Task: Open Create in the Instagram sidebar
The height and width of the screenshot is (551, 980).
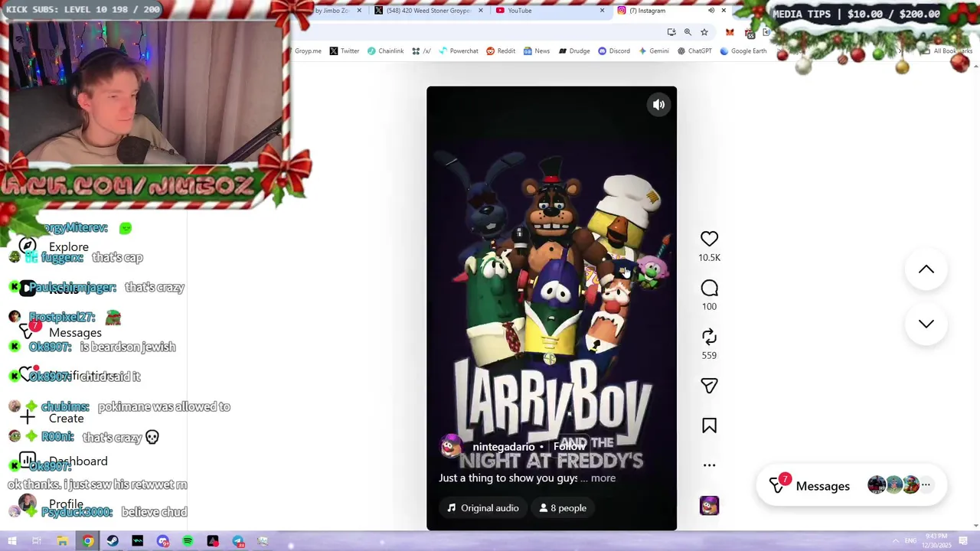Action: 51,418
